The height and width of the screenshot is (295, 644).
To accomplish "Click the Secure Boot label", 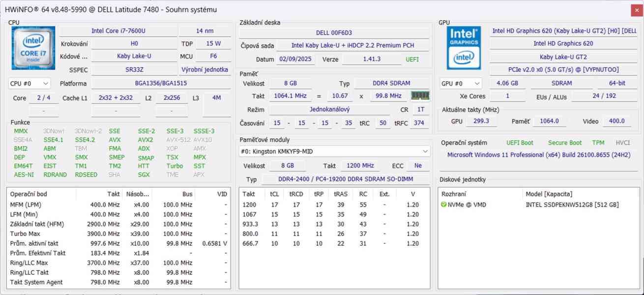I will (565, 143).
